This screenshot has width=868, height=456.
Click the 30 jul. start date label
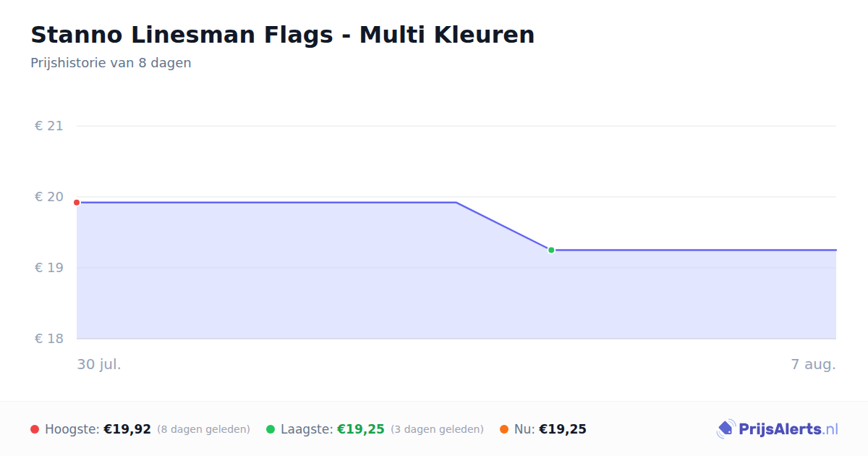coord(99,364)
